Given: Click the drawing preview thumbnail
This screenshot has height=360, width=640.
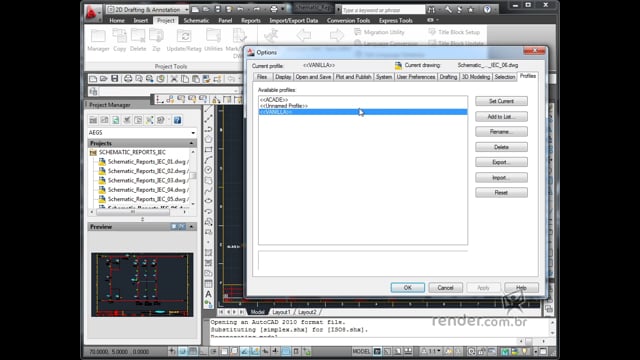Looking at the screenshot, I should click(142, 284).
